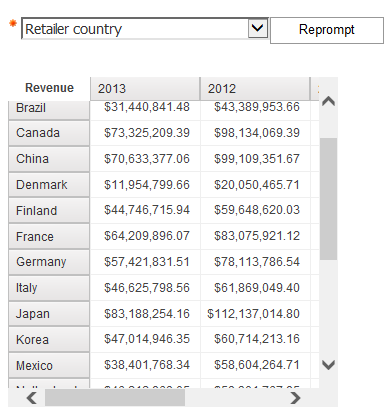
Task: Click Japan 2012 value $112,137,014.80
Action: pyautogui.click(x=253, y=314)
